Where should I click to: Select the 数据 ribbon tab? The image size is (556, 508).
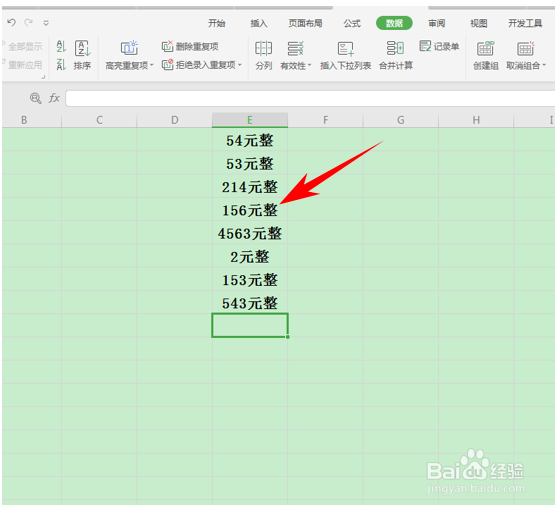click(x=394, y=23)
